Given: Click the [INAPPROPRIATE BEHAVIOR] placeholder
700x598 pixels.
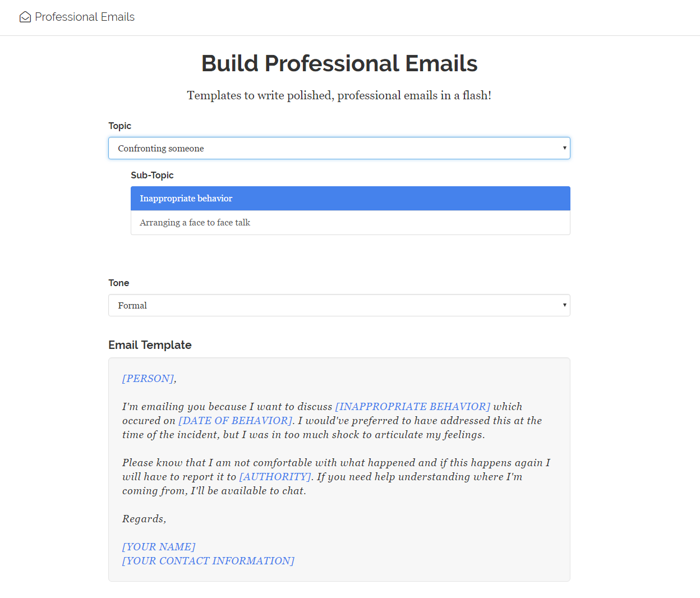Looking at the screenshot, I should [412, 406].
